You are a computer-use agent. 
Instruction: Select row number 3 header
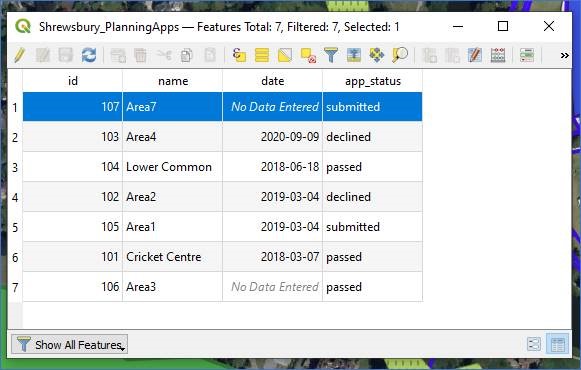pyautogui.click(x=15, y=167)
